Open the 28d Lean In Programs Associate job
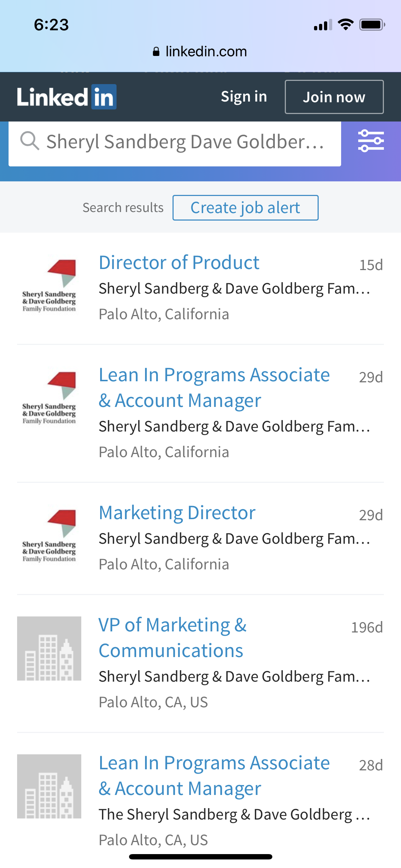The width and height of the screenshot is (401, 868). pyautogui.click(x=214, y=776)
